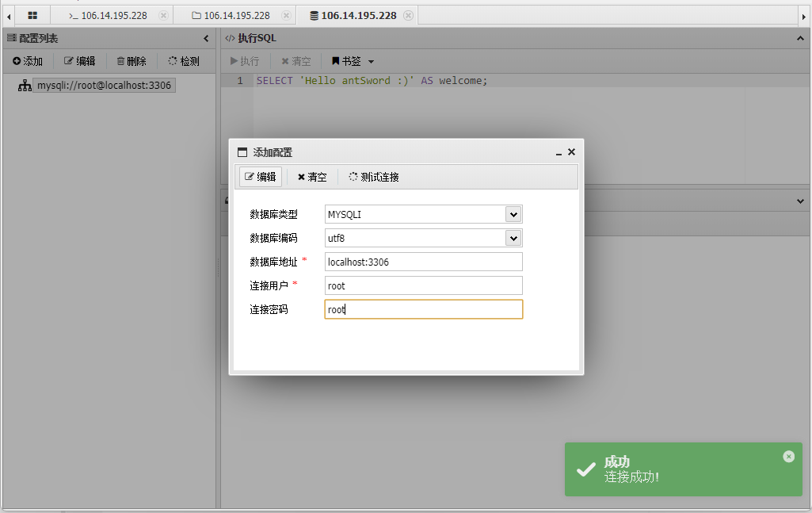Close the file manager tab
The image size is (812, 513).
286,16
